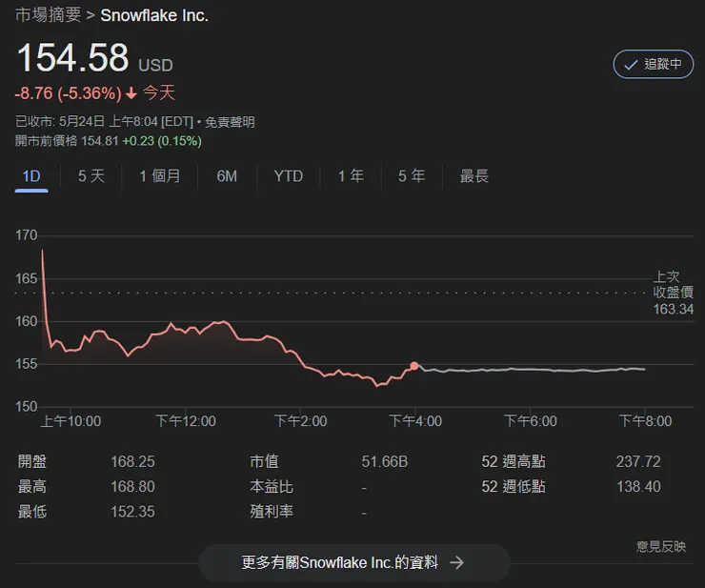Click the 市值 value 51.66B
705x588 pixels.
[x=385, y=461]
